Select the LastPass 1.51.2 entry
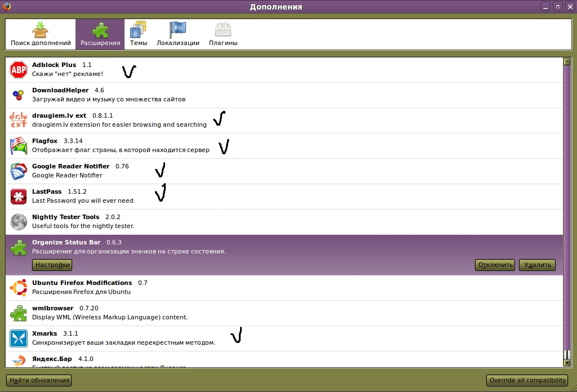 [284, 197]
